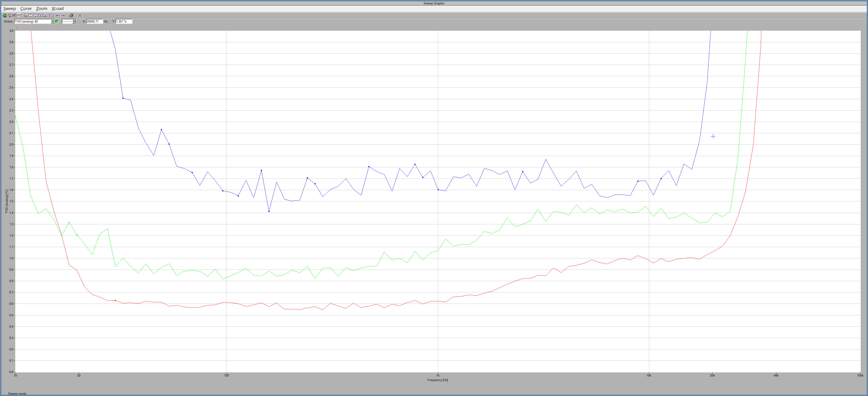Screen dimensions: 868x396
Task: Click the down-arrow curve icon
Action: click(x=45, y=15)
